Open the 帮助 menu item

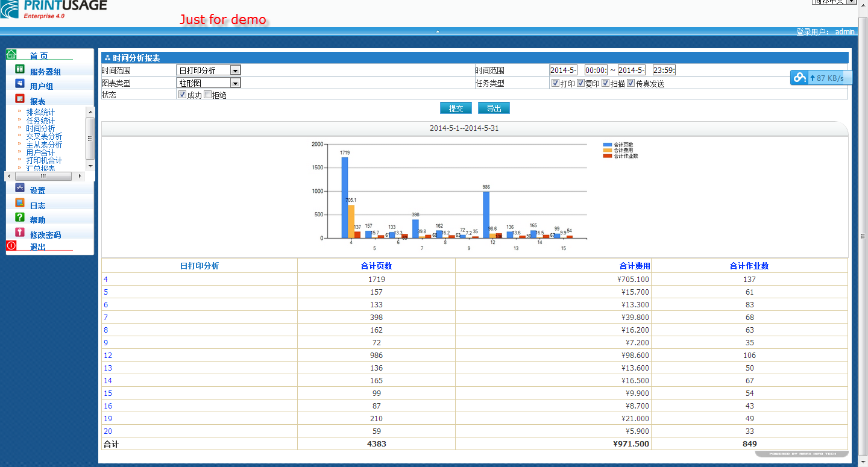pyautogui.click(x=37, y=220)
